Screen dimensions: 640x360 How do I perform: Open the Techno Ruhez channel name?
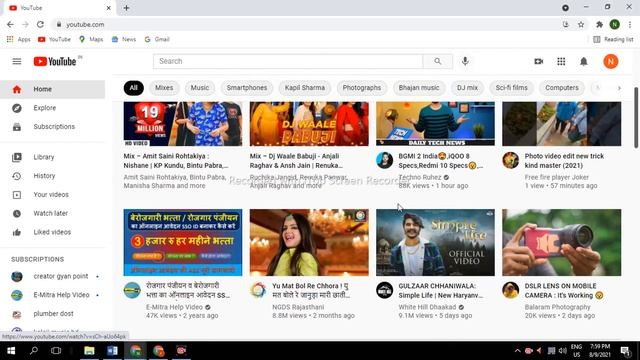(x=420, y=177)
